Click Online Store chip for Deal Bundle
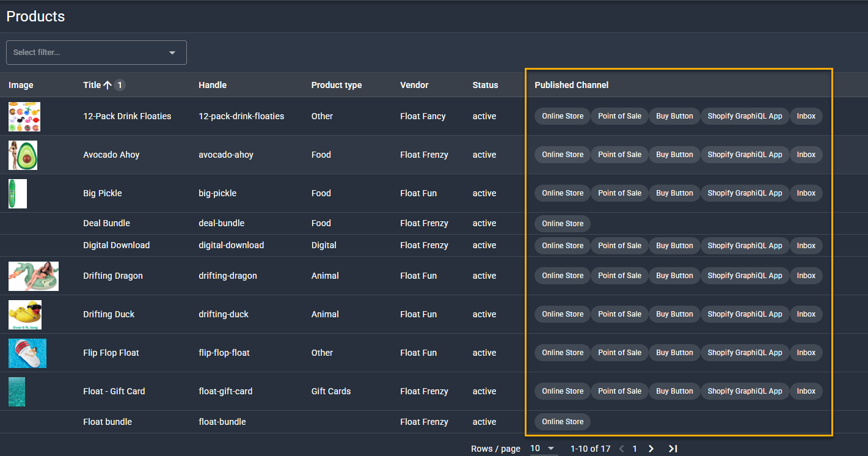 click(562, 224)
